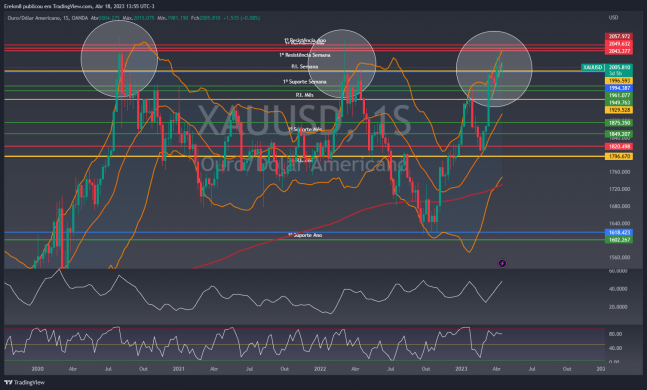Click the purple lightning events icon

click(502, 263)
